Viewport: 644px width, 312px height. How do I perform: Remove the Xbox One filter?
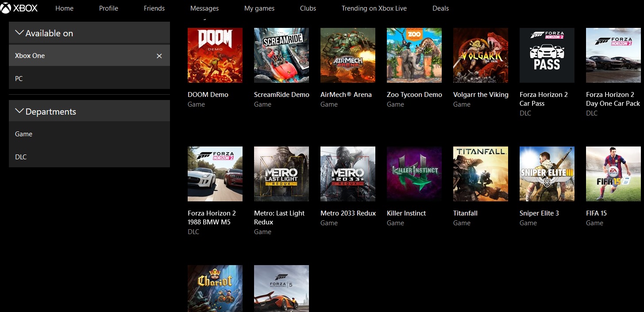[159, 56]
